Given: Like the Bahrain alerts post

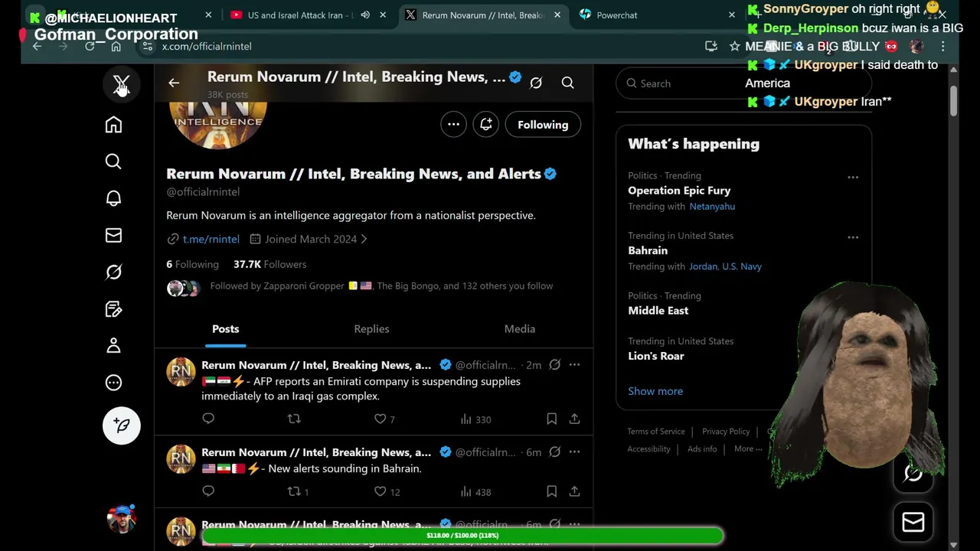Looking at the screenshot, I should pyautogui.click(x=387, y=491).
